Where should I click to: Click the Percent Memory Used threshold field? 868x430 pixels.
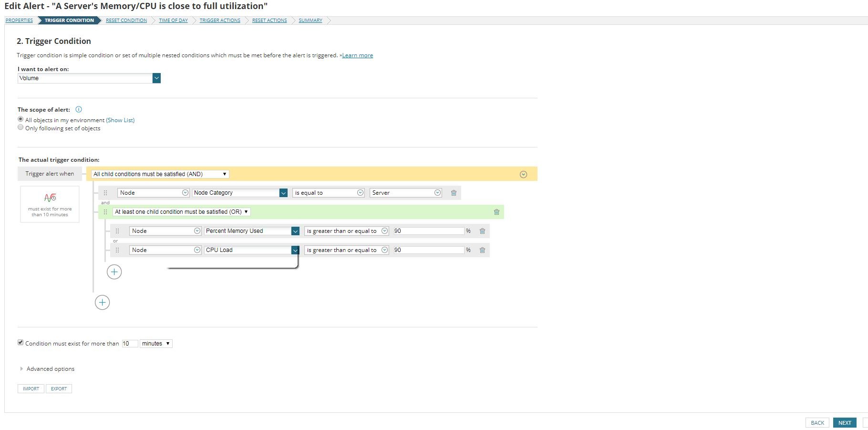428,231
